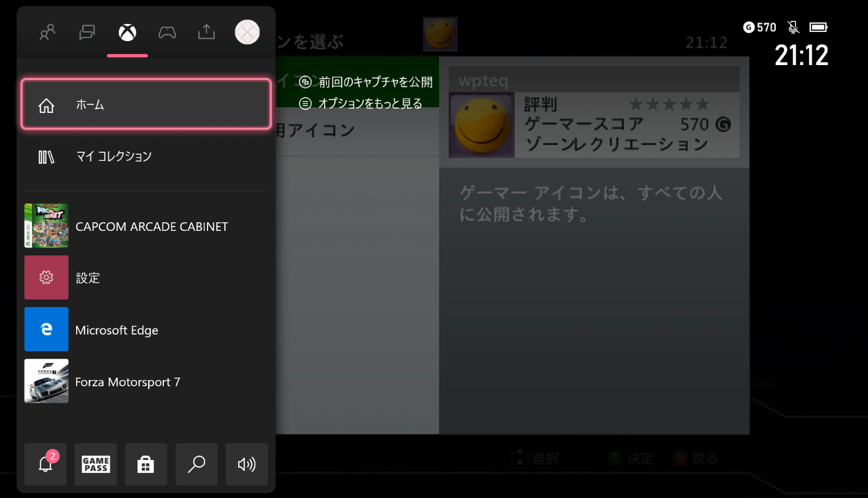Click the settings gear tile
The height and width of the screenshot is (498, 868).
pyautogui.click(x=46, y=278)
